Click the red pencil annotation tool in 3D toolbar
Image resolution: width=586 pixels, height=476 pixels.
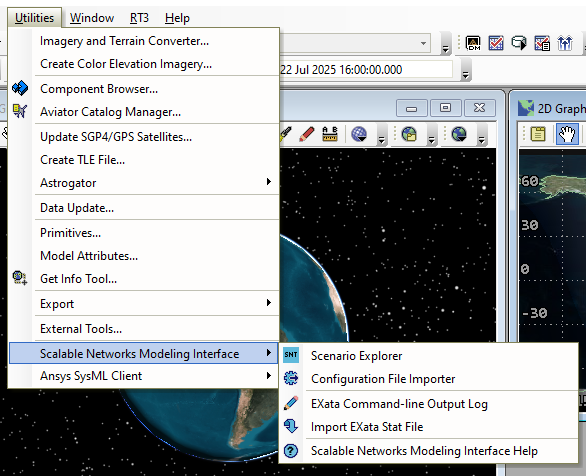tap(307, 134)
